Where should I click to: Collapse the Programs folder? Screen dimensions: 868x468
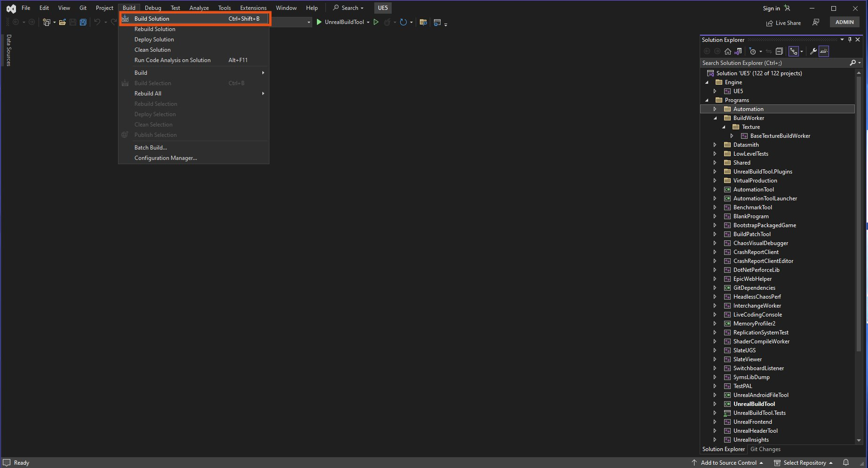pyautogui.click(x=707, y=100)
